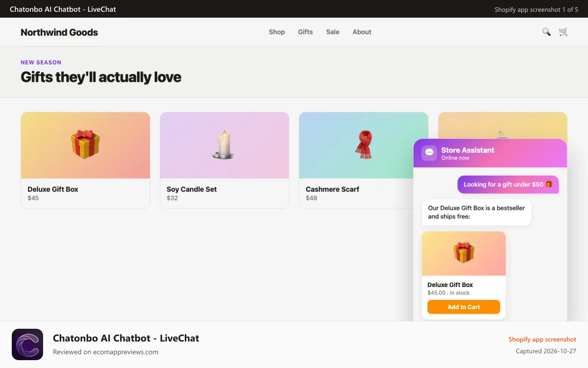Click the 'Looking for a gift under $50' message

click(508, 184)
